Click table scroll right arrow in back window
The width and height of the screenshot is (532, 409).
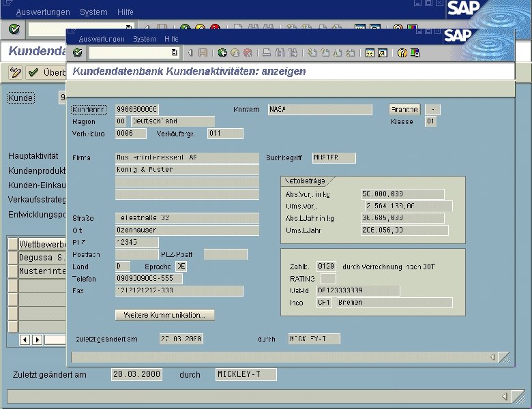coord(38,339)
